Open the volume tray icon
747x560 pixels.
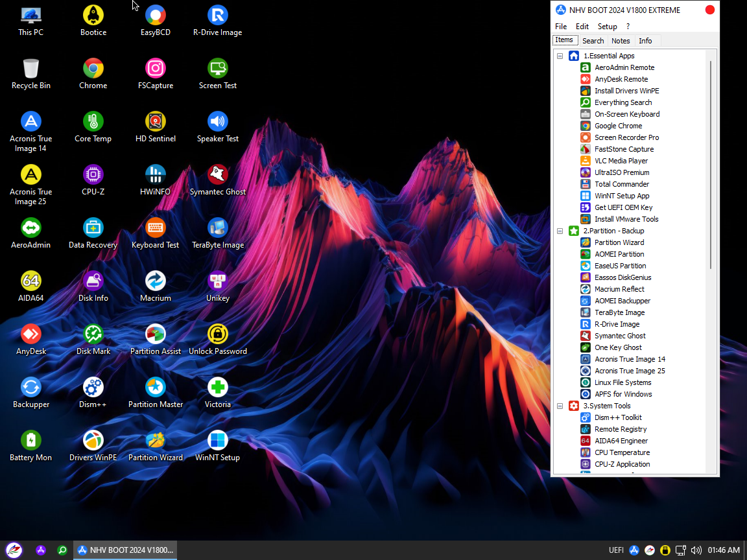click(696, 550)
